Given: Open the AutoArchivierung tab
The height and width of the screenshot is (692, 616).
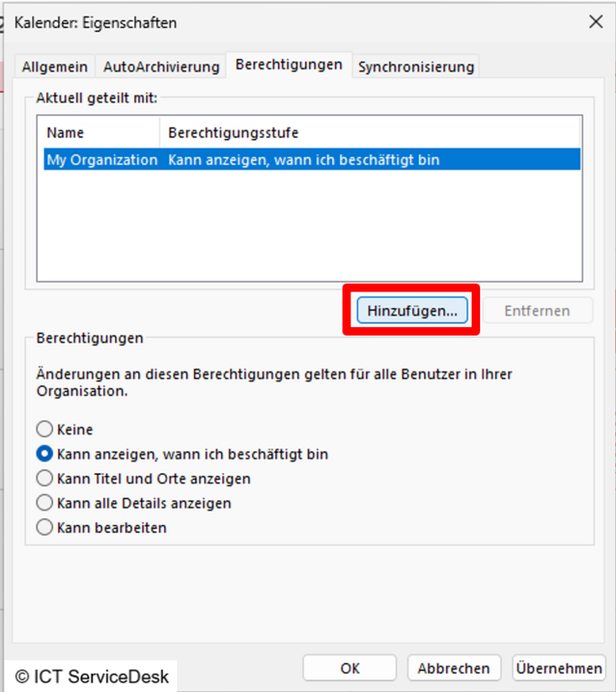Looking at the screenshot, I should click(x=161, y=67).
